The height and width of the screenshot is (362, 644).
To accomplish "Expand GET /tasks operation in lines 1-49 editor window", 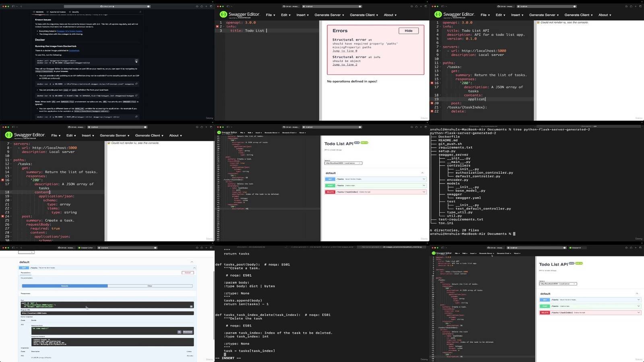I will [590, 300].
